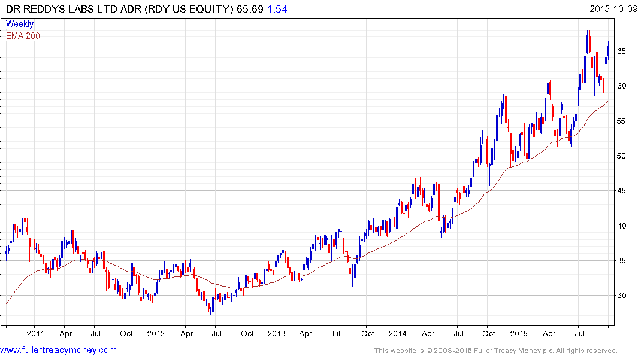
Task: Click the 60 price axis label
Action: (622, 86)
